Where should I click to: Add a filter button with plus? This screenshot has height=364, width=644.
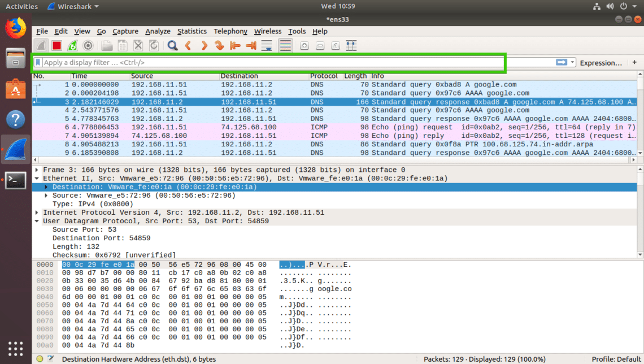[634, 63]
